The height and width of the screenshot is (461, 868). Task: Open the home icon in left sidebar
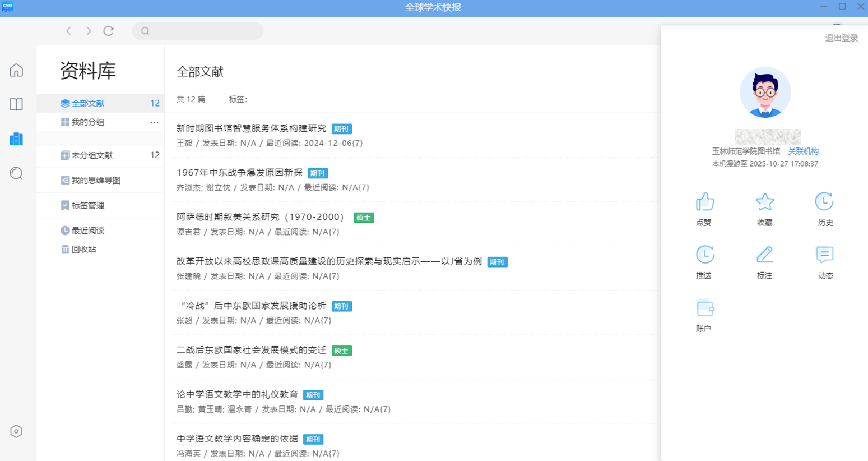16,70
